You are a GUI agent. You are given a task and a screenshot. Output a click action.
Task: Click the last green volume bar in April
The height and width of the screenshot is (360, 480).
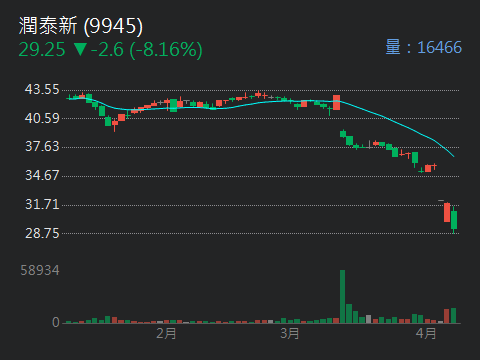[x=453, y=316]
